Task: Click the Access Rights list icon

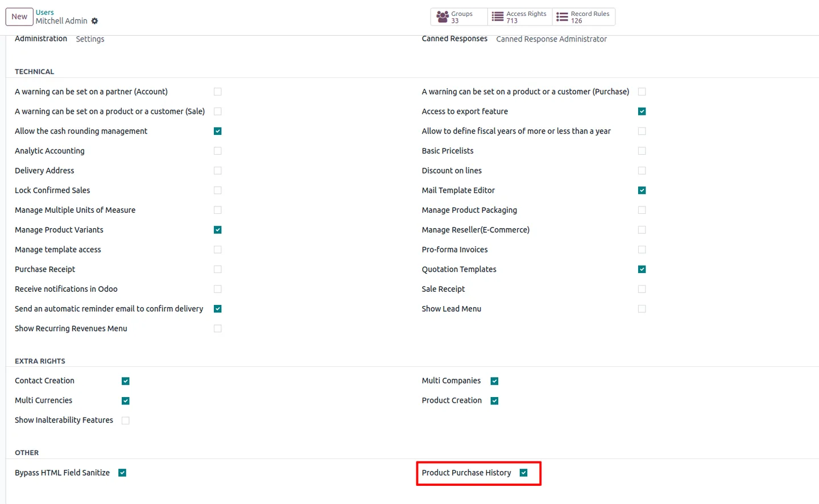Action: pos(498,17)
